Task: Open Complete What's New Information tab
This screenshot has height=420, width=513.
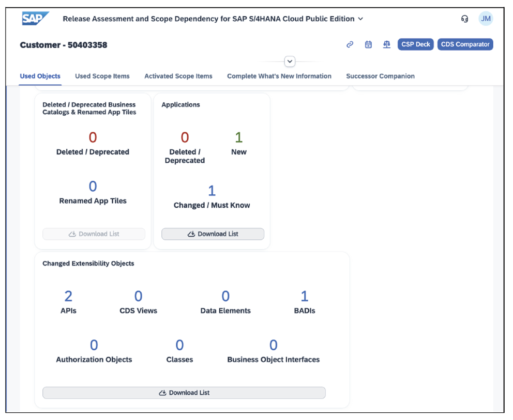Action: pos(279,76)
